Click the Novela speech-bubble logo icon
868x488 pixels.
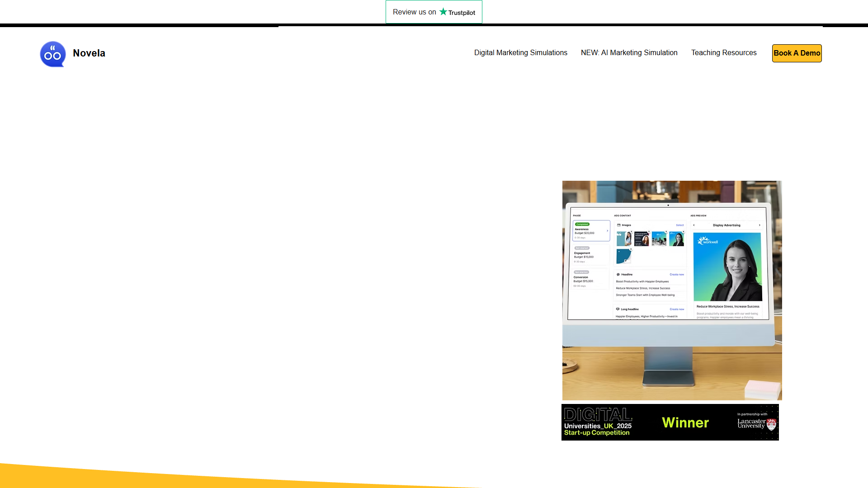tap(53, 54)
